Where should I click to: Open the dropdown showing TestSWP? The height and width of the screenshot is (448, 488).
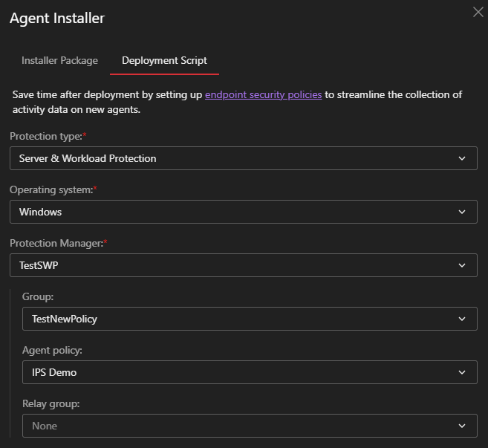pos(223,264)
